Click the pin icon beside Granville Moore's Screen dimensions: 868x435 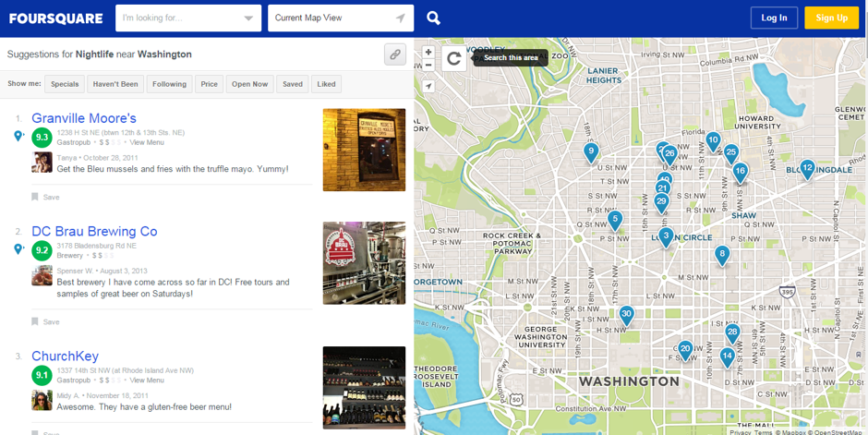point(18,136)
